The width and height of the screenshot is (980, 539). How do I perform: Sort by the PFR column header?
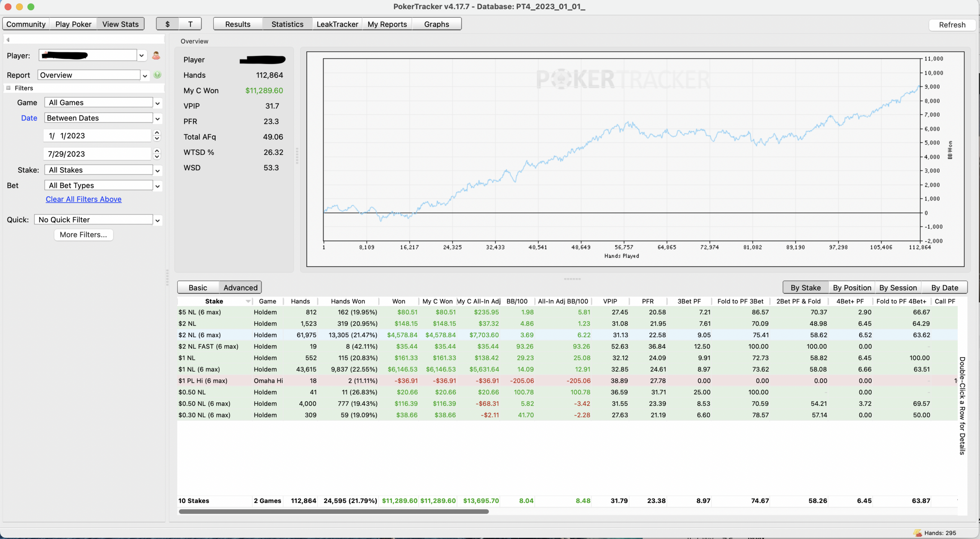click(x=648, y=301)
